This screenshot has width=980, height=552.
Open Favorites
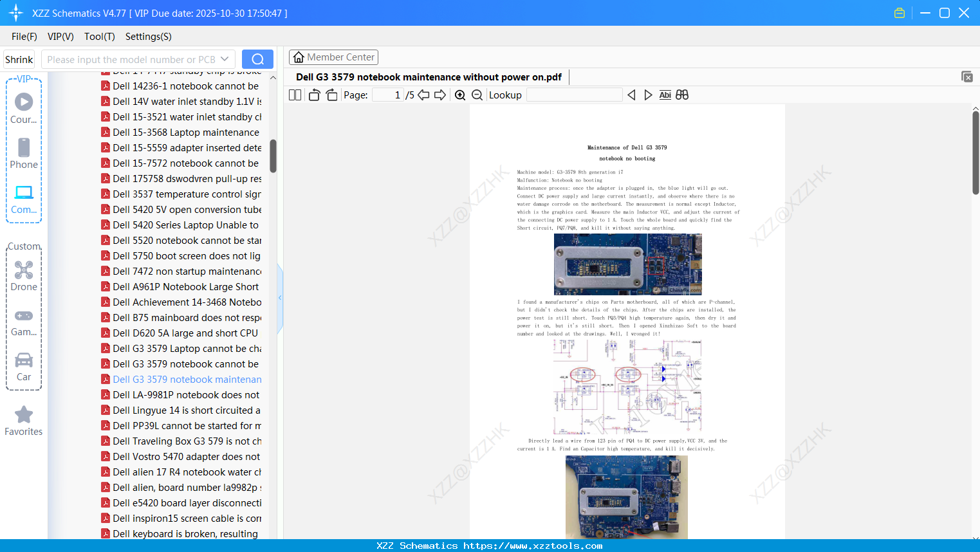click(24, 421)
